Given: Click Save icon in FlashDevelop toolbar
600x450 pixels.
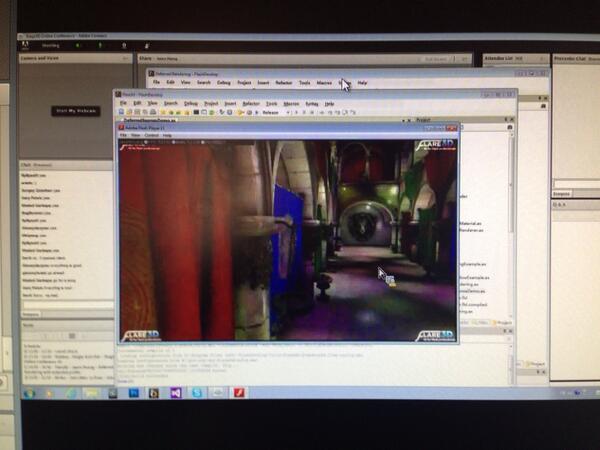Looking at the screenshot, I should tap(137, 112).
